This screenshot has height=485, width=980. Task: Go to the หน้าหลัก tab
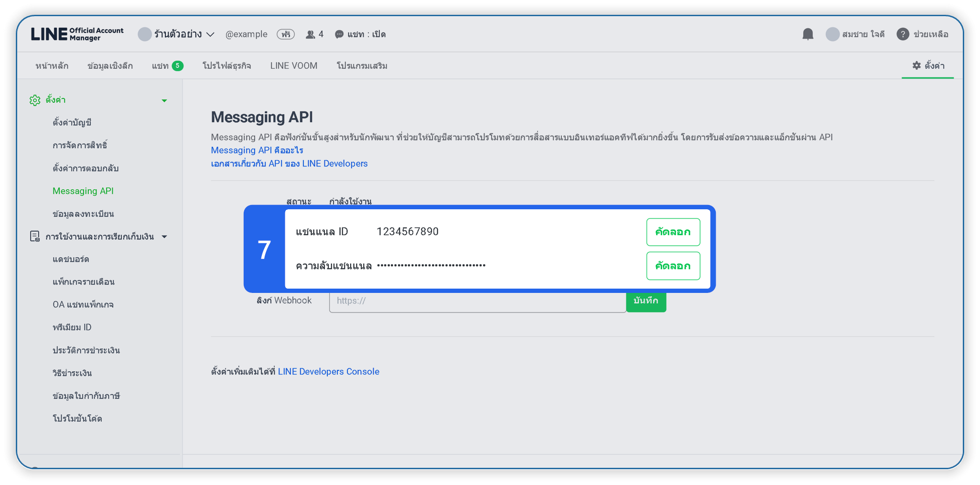click(x=52, y=66)
